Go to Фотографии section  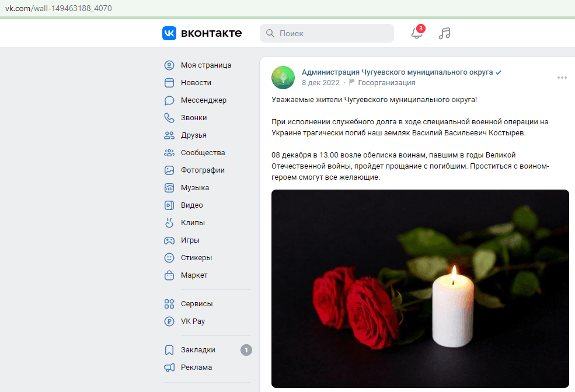tap(203, 170)
